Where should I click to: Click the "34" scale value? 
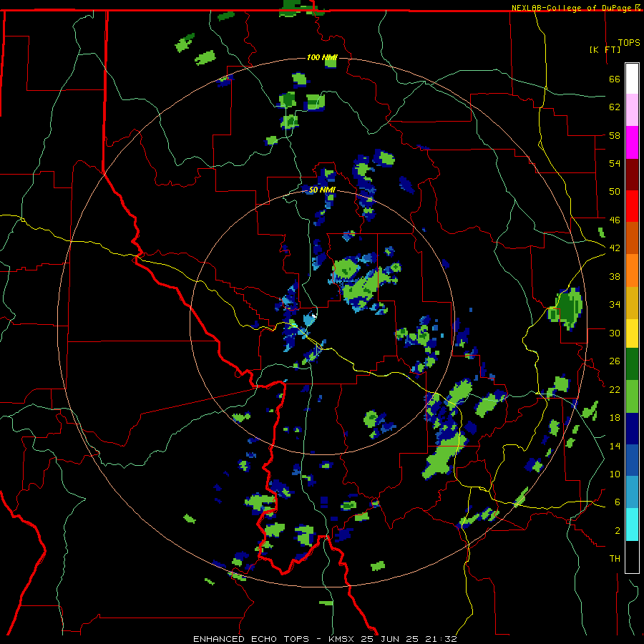pyautogui.click(x=615, y=304)
